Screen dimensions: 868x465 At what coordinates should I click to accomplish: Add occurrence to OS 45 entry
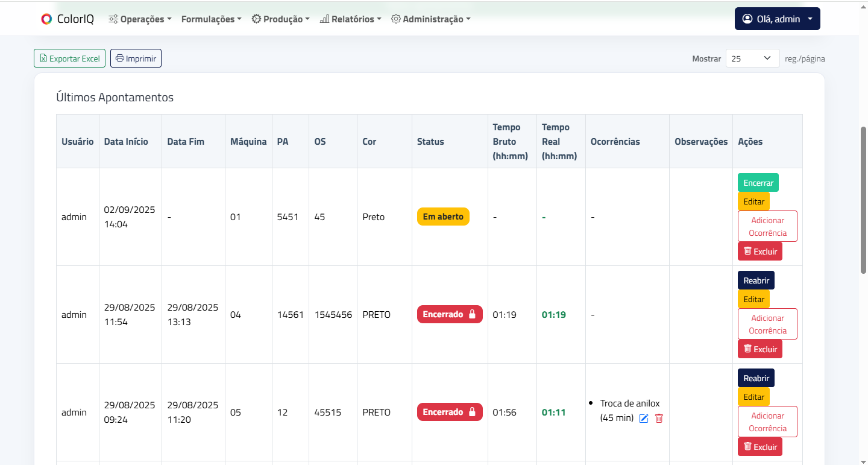pyautogui.click(x=767, y=226)
